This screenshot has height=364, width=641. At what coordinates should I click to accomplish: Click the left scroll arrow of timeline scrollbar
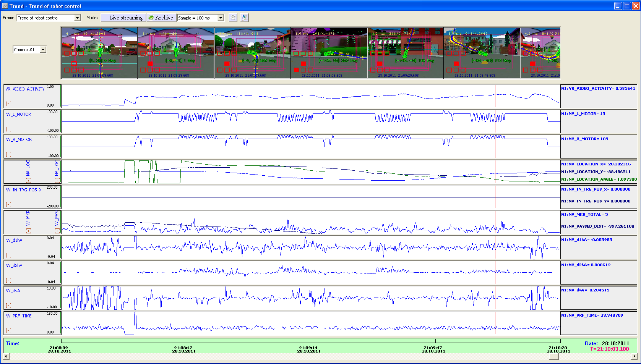pyautogui.click(x=6, y=356)
